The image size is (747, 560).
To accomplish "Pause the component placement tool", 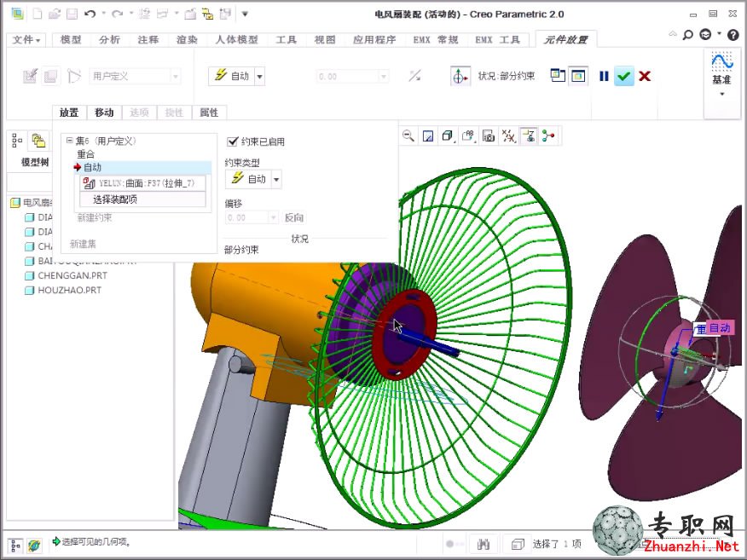I will (x=604, y=76).
